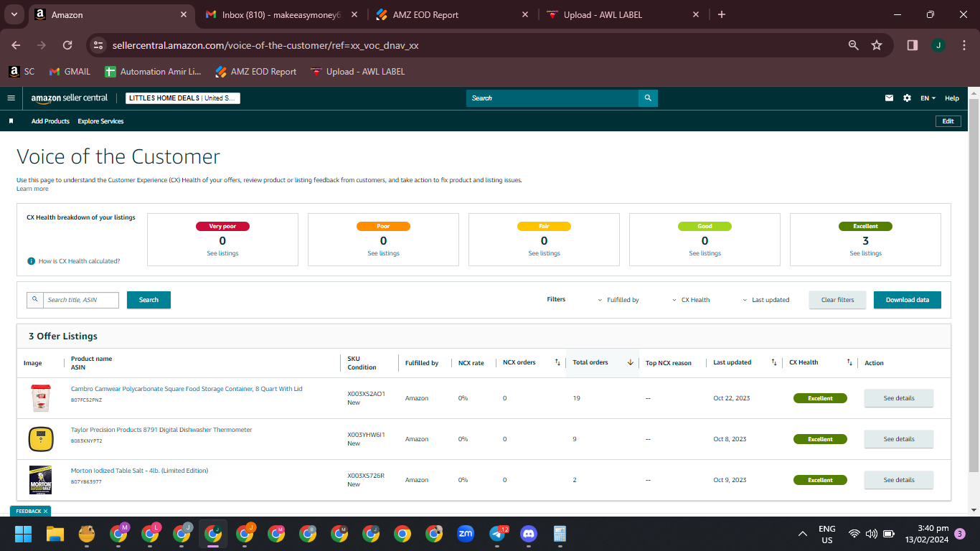Expand the Fulfilled by filter
Screen dimensions: 980x551
tap(618, 300)
